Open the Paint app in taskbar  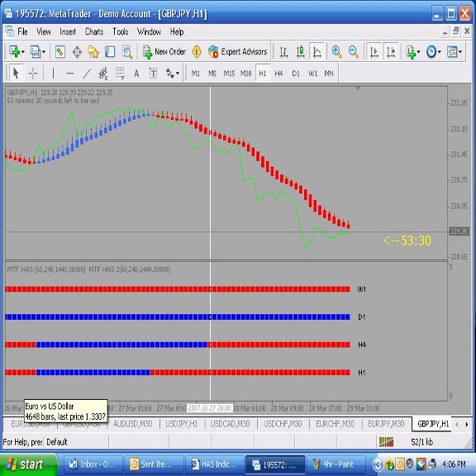click(x=335, y=464)
